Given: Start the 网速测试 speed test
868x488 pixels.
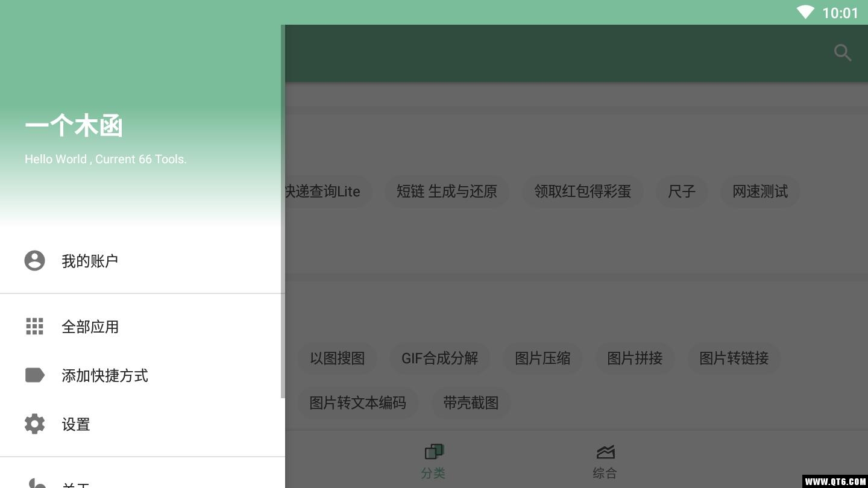Looking at the screenshot, I should (x=760, y=192).
